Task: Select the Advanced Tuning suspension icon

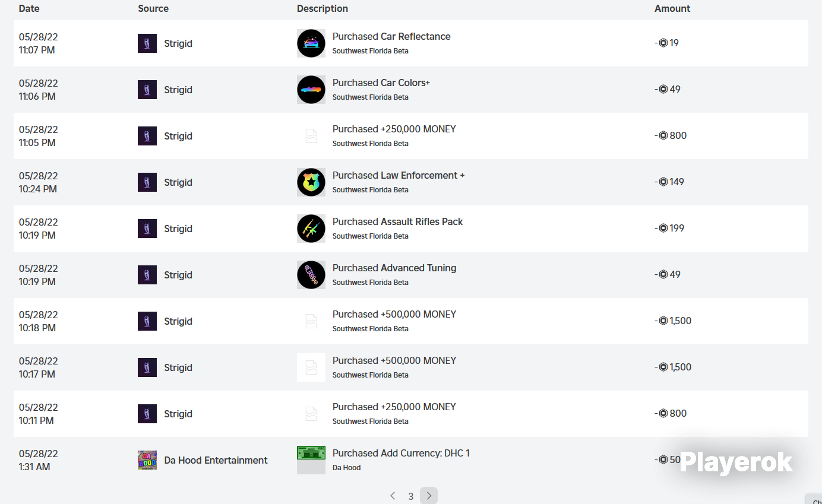Action: click(x=311, y=275)
